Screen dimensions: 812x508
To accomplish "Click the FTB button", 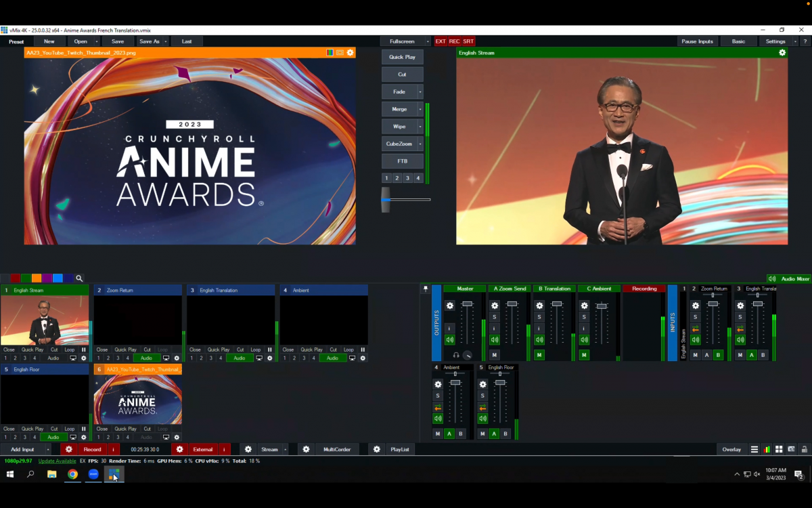I will pyautogui.click(x=402, y=161).
